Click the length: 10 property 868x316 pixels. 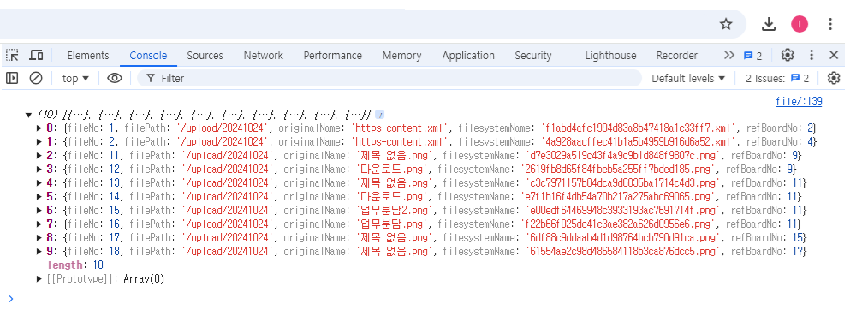coord(76,265)
